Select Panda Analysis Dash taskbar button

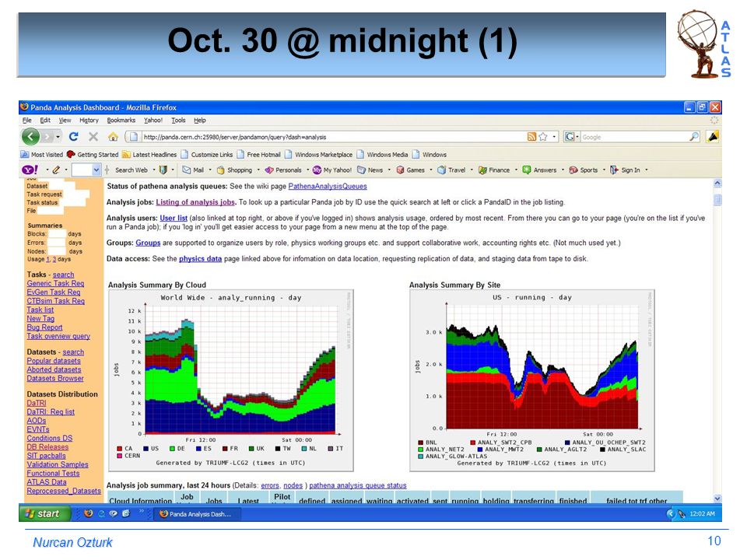click(198, 514)
